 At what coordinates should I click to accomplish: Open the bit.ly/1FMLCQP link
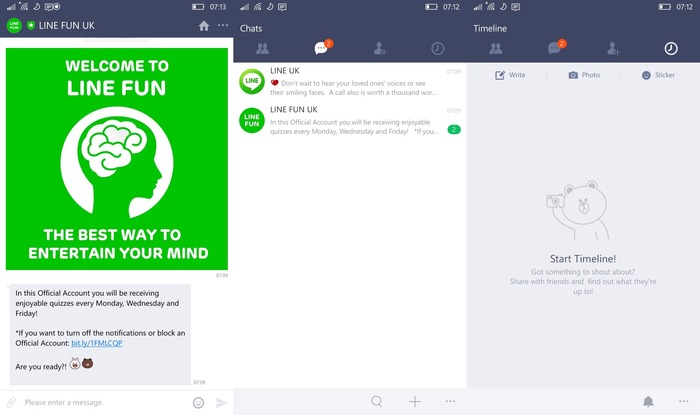(x=97, y=343)
